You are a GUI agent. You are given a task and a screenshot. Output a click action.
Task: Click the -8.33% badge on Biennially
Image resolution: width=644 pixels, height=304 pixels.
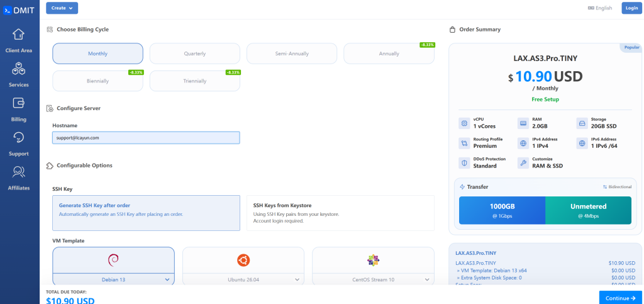click(136, 72)
